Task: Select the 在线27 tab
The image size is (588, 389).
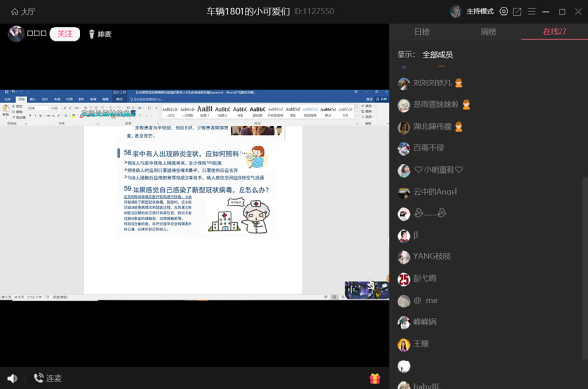Action: pyautogui.click(x=555, y=31)
